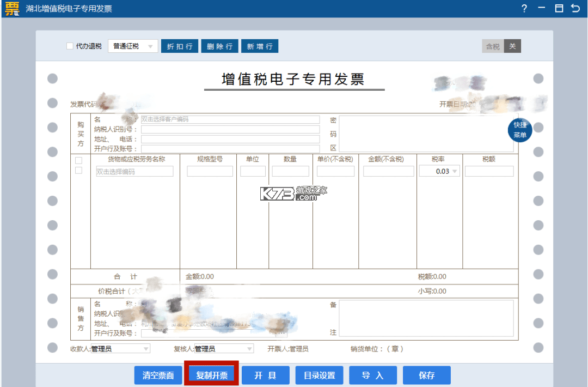
Task: Click the 导入 button
Action: point(373,375)
